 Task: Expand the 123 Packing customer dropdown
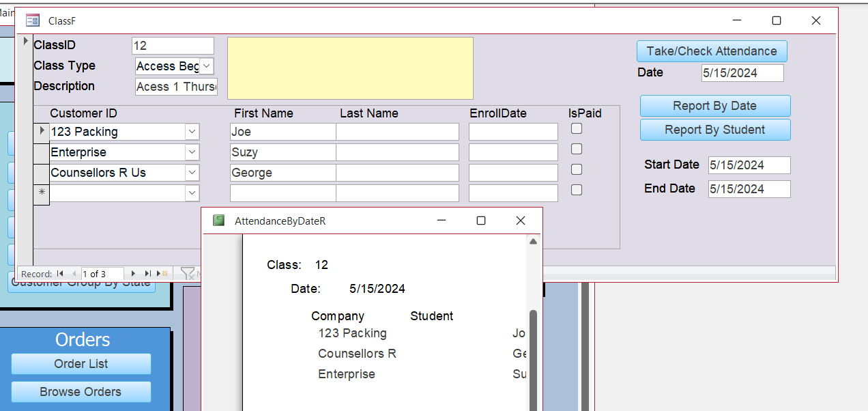pos(192,132)
